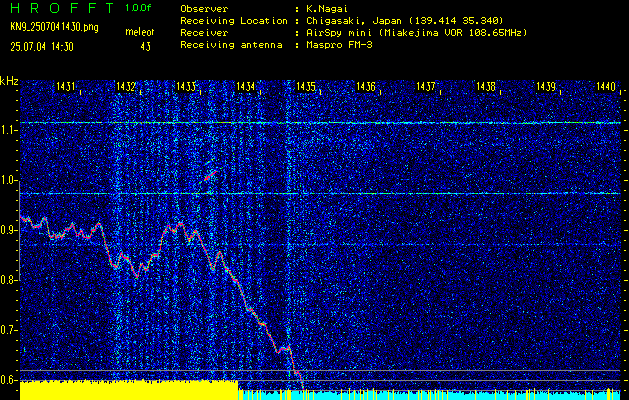Click the 14:37 time marker
This screenshot has height=400, width=629.
(426, 86)
